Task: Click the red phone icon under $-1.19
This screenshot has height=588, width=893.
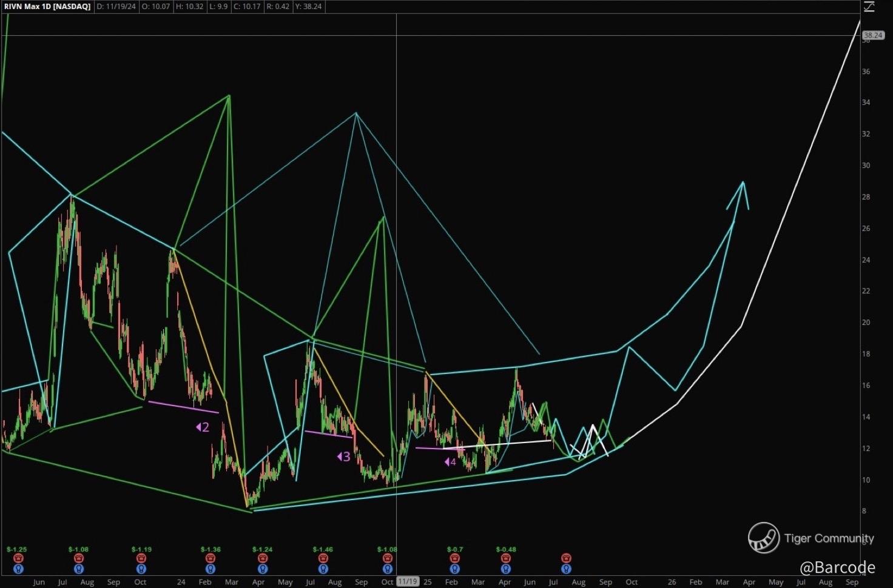Action: pyautogui.click(x=141, y=558)
